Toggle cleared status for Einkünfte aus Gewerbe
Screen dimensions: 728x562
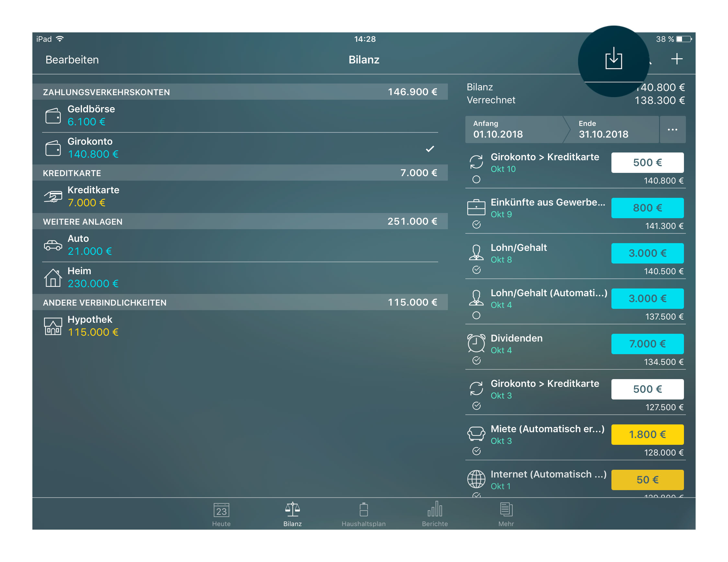click(x=476, y=225)
